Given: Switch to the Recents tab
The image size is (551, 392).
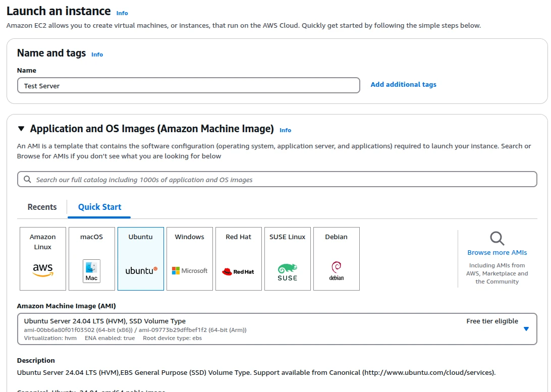Looking at the screenshot, I should (x=42, y=207).
